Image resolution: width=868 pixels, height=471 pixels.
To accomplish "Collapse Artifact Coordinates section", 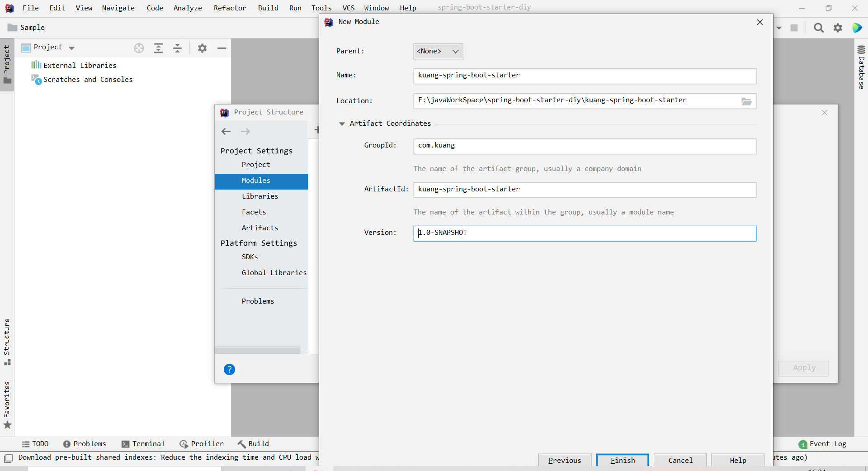I will [x=342, y=124].
